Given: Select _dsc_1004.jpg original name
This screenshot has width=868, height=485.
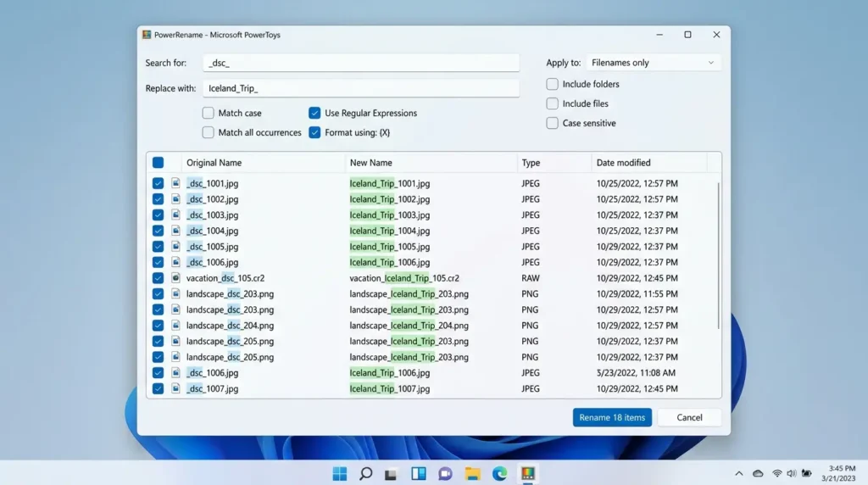Looking at the screenshot, I should tap(212, 231).
